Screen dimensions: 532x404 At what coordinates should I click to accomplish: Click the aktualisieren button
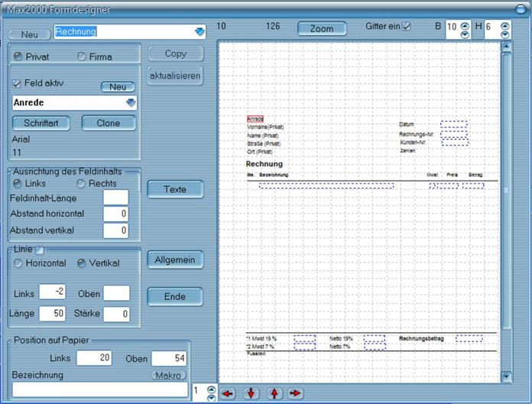(175, 76)
